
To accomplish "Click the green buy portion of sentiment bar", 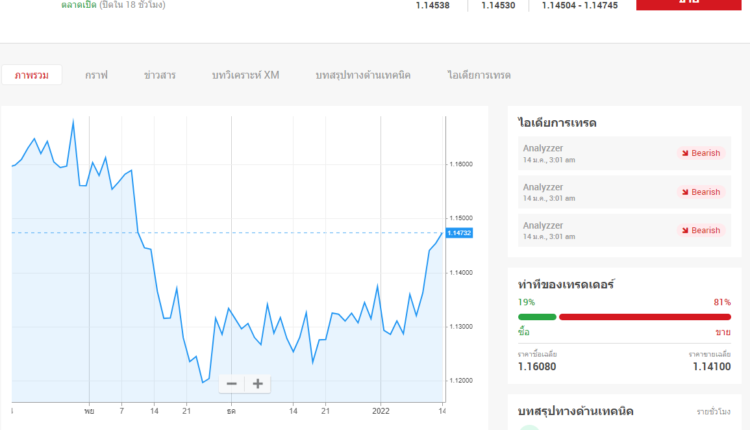I will pos(536,317).
